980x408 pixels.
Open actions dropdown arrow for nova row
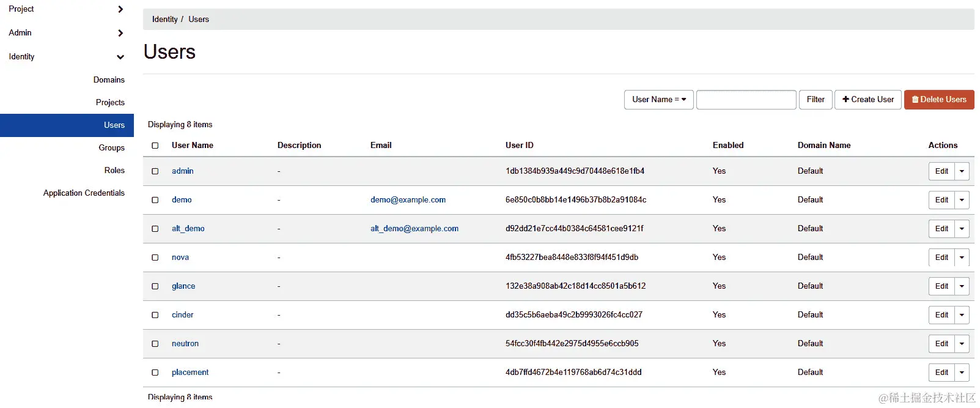[962, 258]
